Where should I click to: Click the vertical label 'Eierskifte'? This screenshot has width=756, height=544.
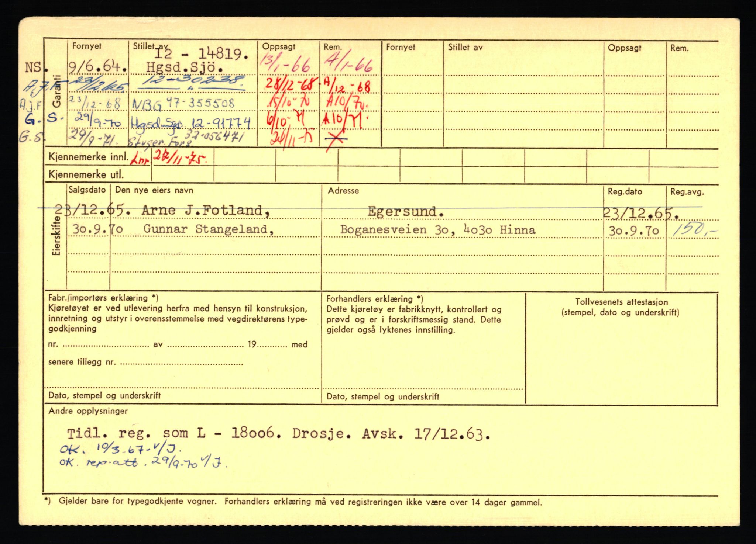pos(56,236)
